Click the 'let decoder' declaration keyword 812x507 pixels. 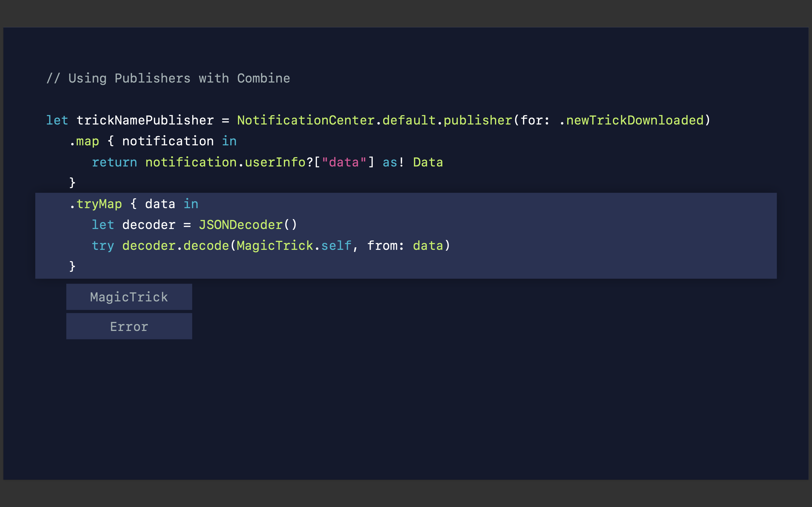pyautogui.click(x=103, y=225)
